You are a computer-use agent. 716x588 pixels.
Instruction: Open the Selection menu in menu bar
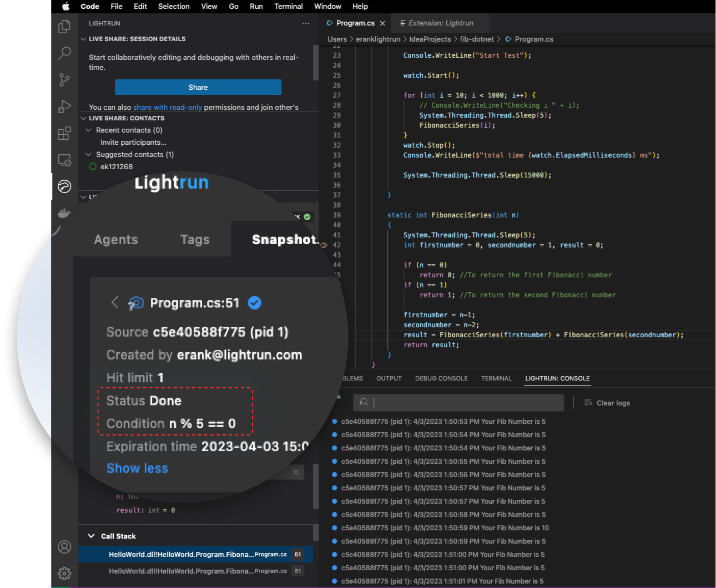click(x=174, y=6)
